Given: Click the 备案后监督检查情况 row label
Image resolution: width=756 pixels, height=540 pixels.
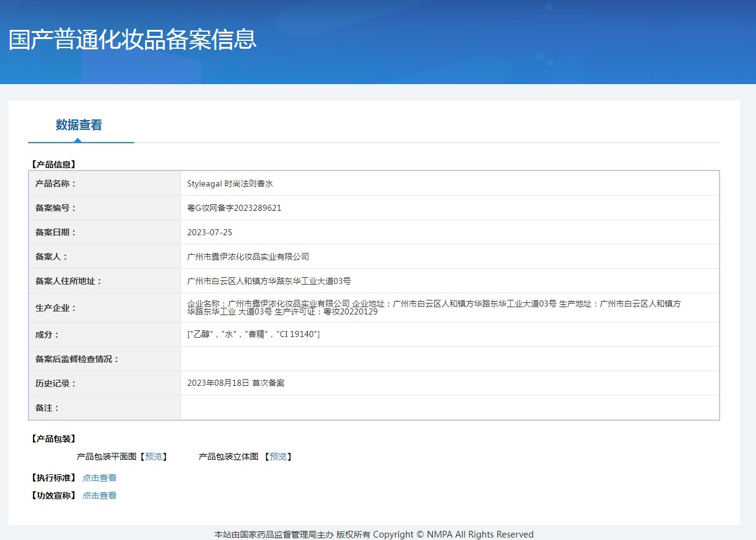Looking at the screenshot, I should (77, 359).
